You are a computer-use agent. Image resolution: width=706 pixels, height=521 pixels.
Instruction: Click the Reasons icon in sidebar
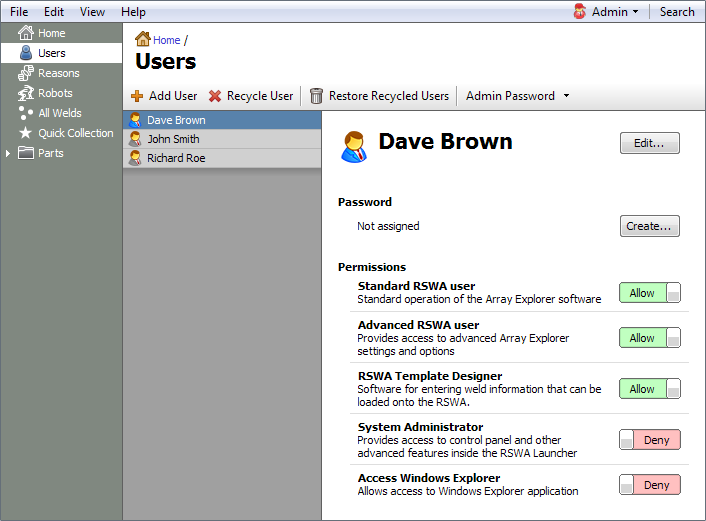[x=26, y=73]
